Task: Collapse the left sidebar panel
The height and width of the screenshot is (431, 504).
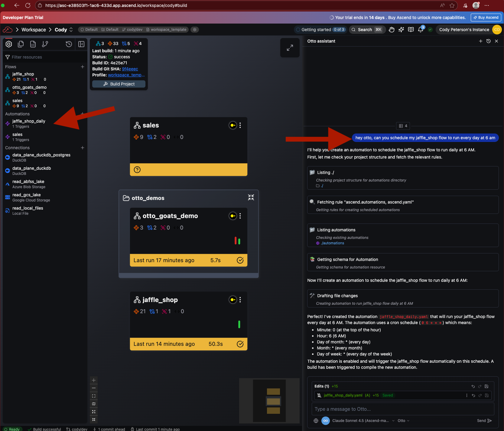Action: coord(81,44)
